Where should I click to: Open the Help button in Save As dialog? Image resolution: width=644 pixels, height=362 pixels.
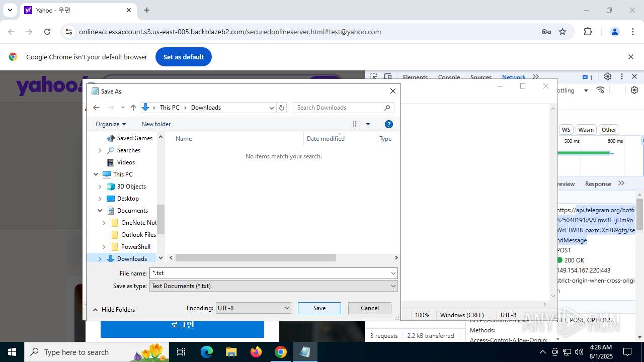click(x=388, y=124)
